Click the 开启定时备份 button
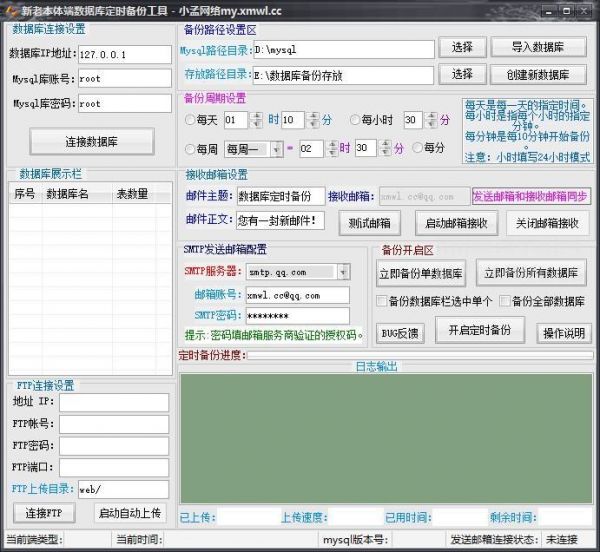 (480, 330)
